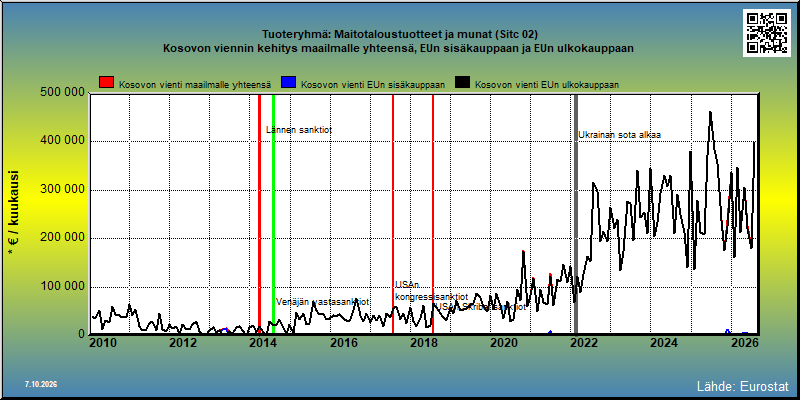Screen dimensions: 800x400
Task: Click the red marker line near 2017
Action: click(x=393, y=214)
